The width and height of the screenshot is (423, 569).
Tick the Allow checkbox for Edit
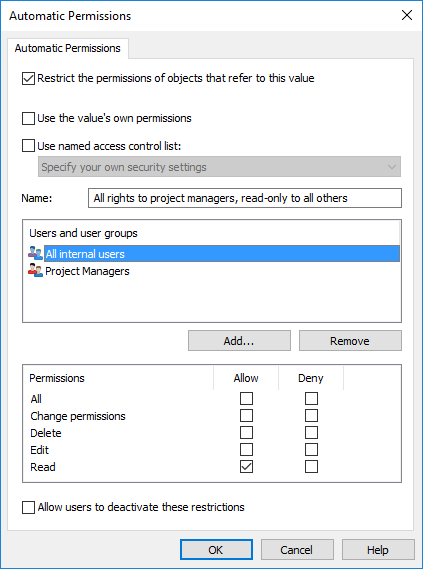[x=246, y=450]
